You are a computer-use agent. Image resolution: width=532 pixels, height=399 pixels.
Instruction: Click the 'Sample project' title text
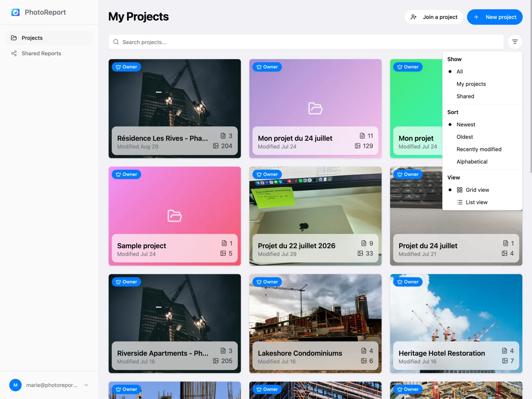[x=142, y=246]
